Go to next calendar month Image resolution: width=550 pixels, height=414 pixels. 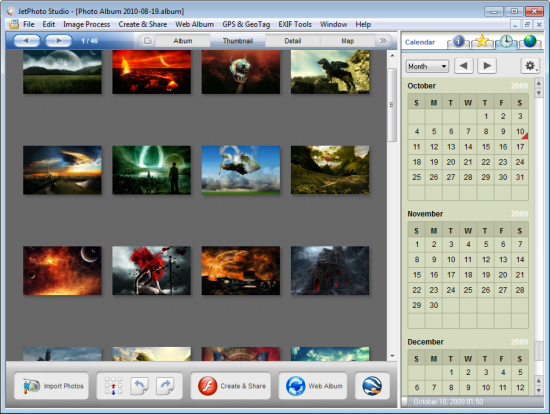click(x=487, y=66)
